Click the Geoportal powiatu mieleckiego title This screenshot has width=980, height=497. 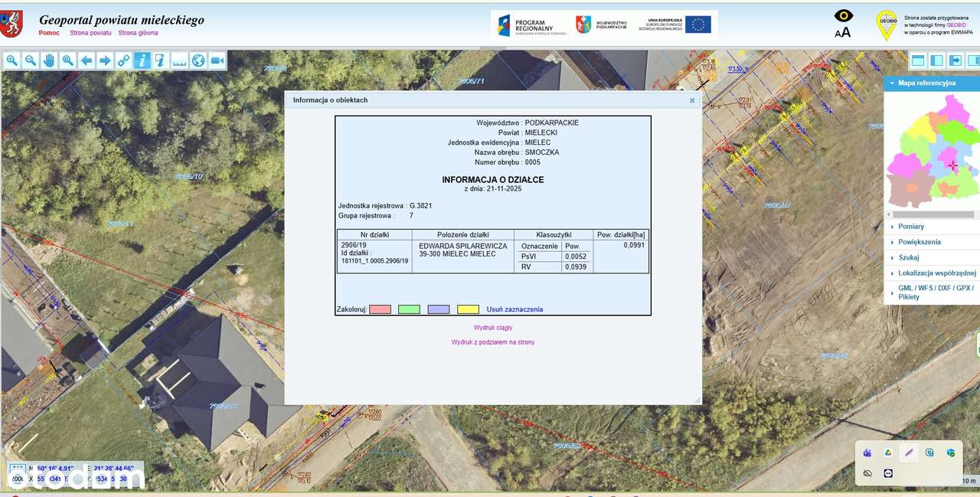point(122,20)
